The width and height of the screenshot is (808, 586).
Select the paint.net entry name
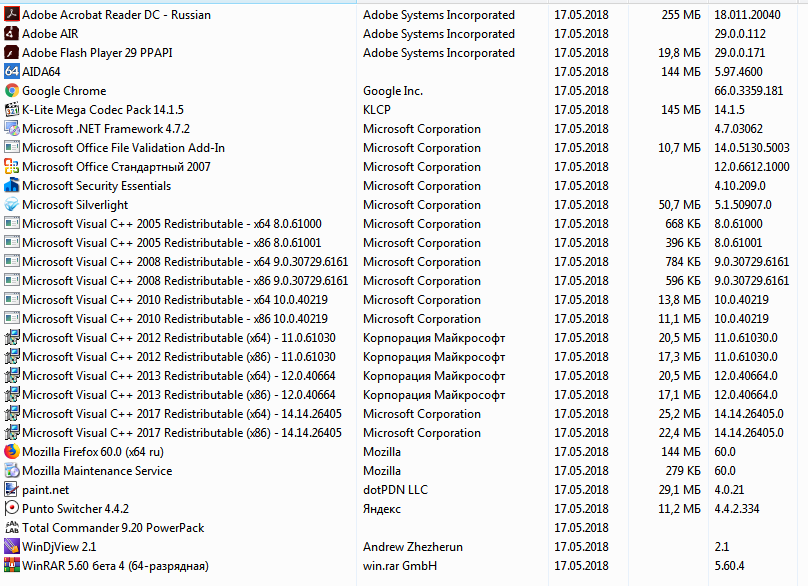click(45, 490)
